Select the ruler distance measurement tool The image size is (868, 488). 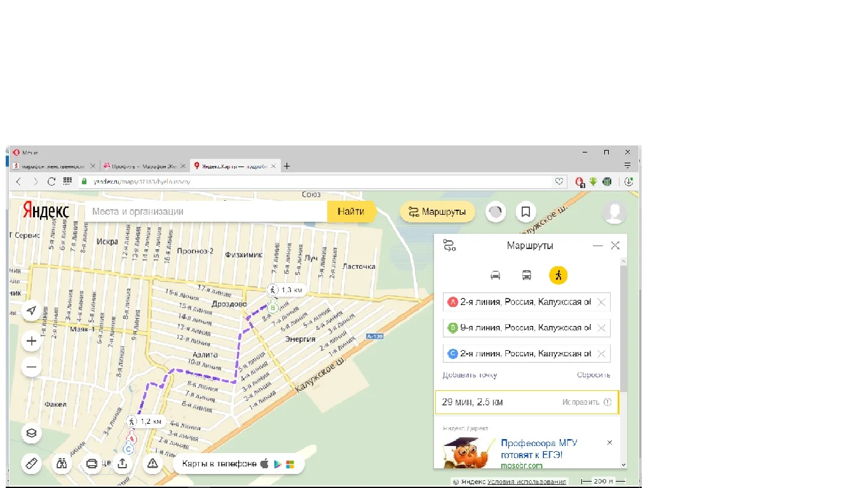point(31,463)
